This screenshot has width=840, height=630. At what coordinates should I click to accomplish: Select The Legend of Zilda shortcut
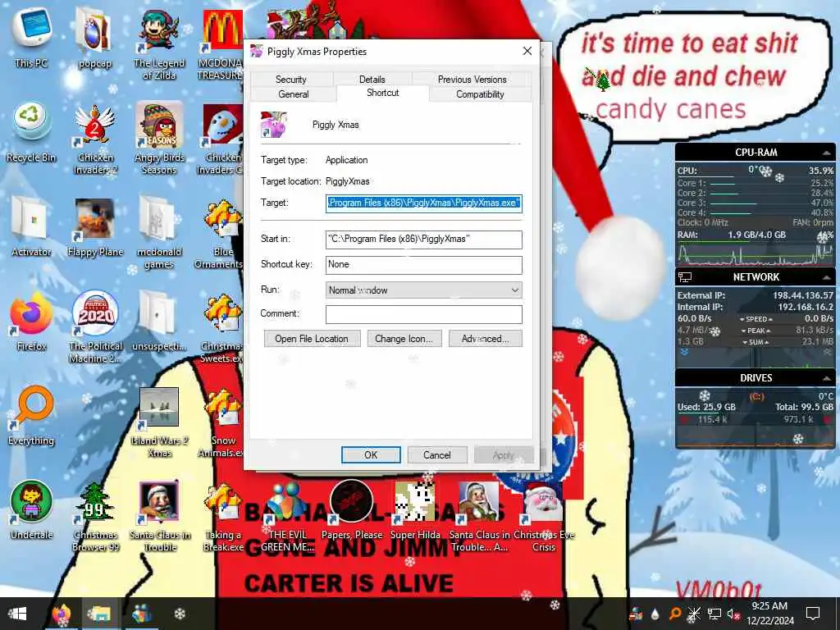pyautogui.click(x=158, y=46)
